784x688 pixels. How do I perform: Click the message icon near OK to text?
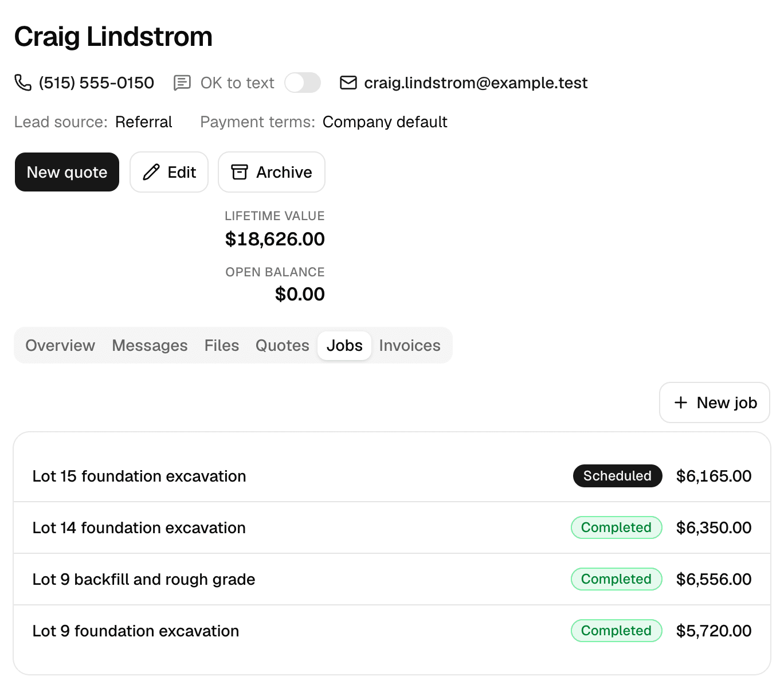click(x=182, y=83)
